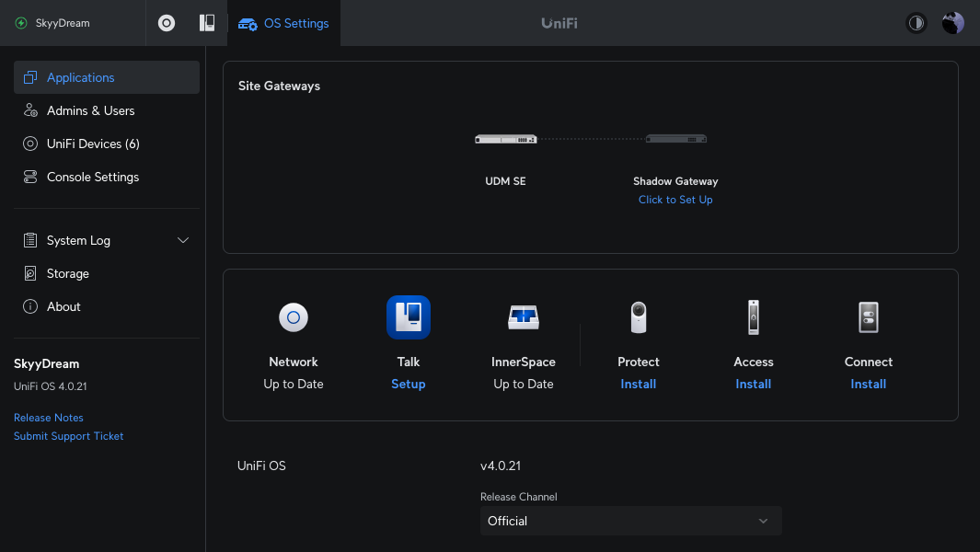Viewport: 980px width, 552px height.
Task: Toggle the dark/light theme icon
Action: [x=917, y=23]
